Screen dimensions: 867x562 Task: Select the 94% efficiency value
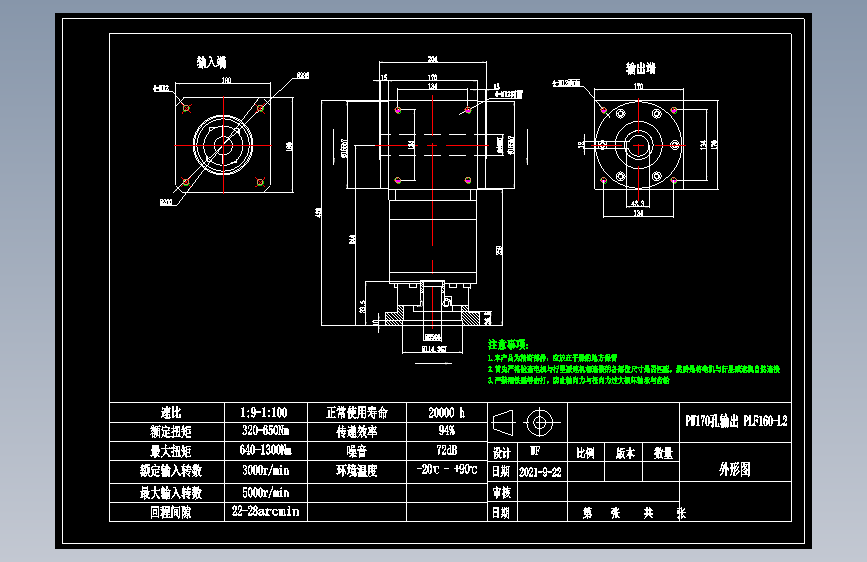[x=446, y=430]
